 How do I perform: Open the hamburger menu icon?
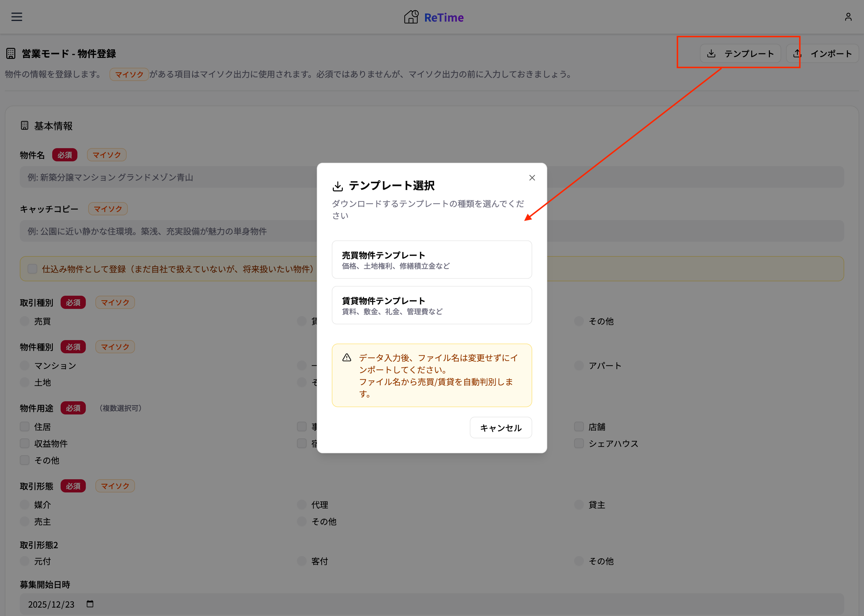point(17,17)
